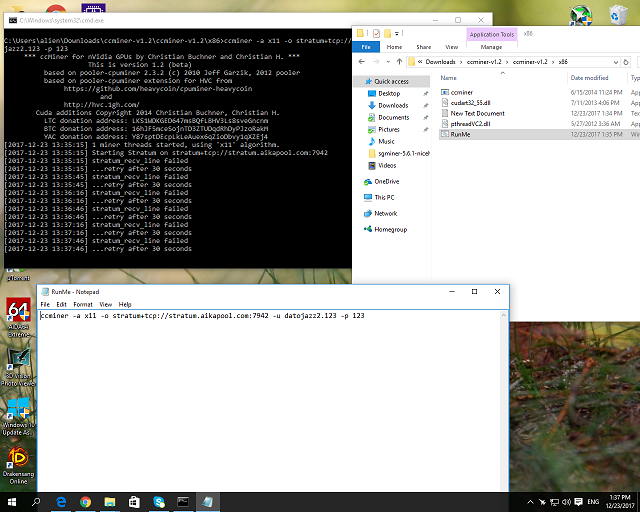Click first ccminer-v1.2 breadcrumb segment

point(484,62)
